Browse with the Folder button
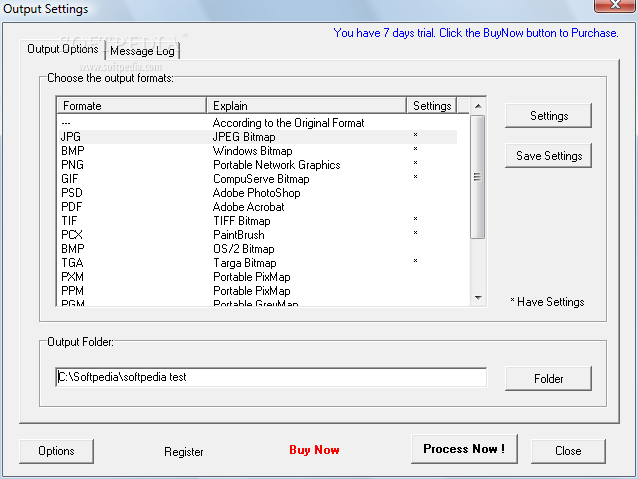 [x=548, y=379]
